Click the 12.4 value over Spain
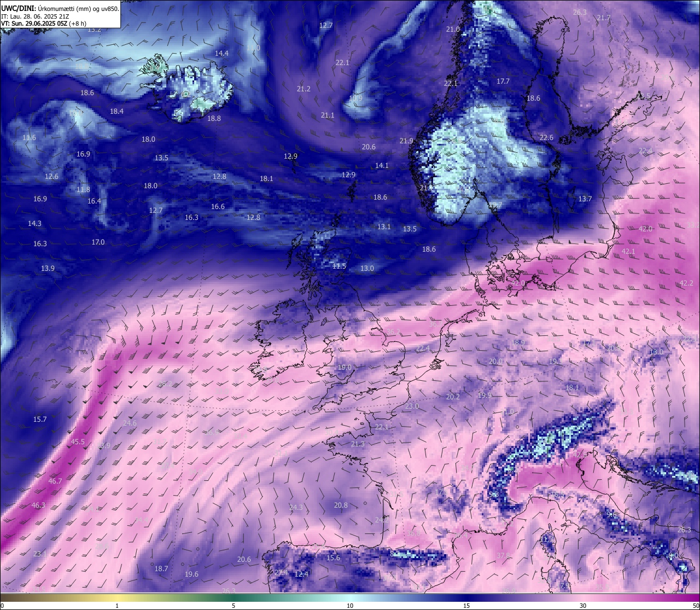The image size is (700, 610). (301, 574)
